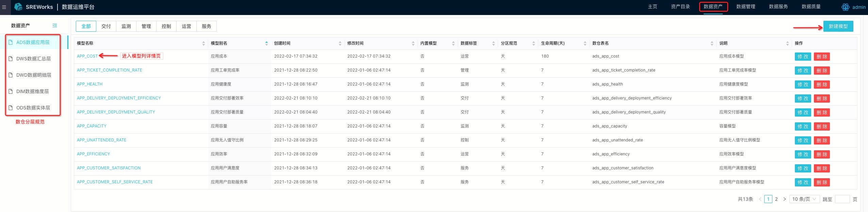Open the APP_HEALTH model detail link
The width and height of the screenshot is (868, 212).
[89, 84]
